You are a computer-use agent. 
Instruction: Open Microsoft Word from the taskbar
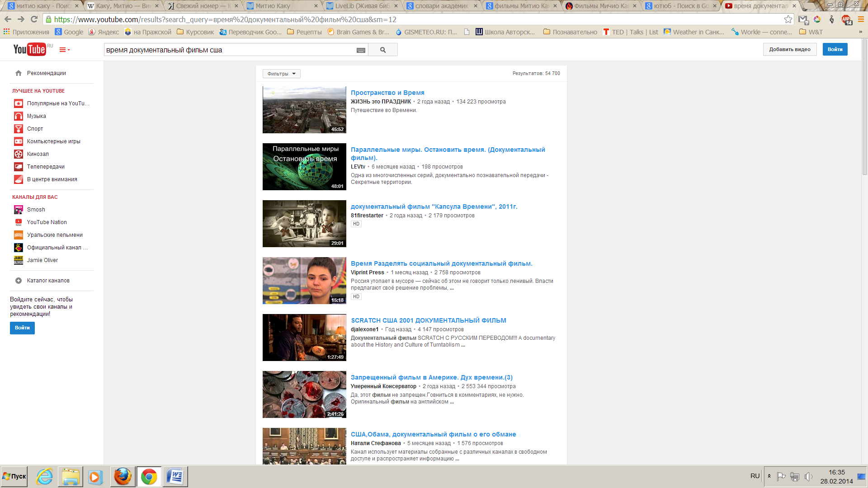pyautogui.click(x=175, y=476)
